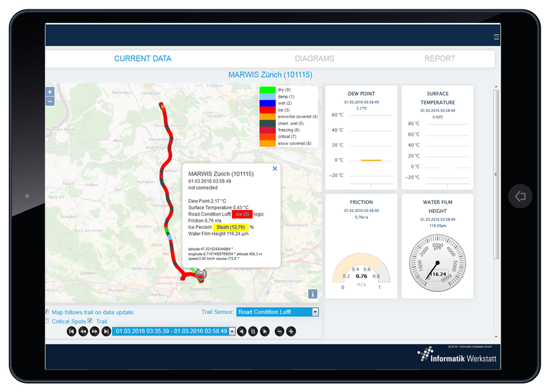
Task: Zoom in on the map
Action: coord(50,92)
